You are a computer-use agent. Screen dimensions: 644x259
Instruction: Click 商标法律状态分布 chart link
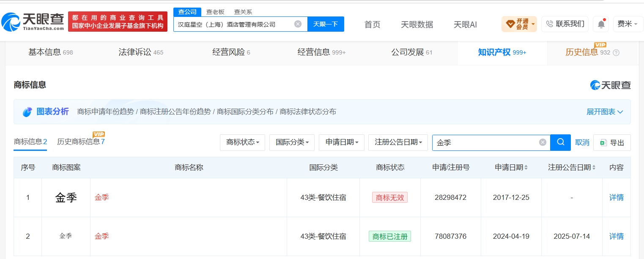pyautogui.click(x=308, y=112)
